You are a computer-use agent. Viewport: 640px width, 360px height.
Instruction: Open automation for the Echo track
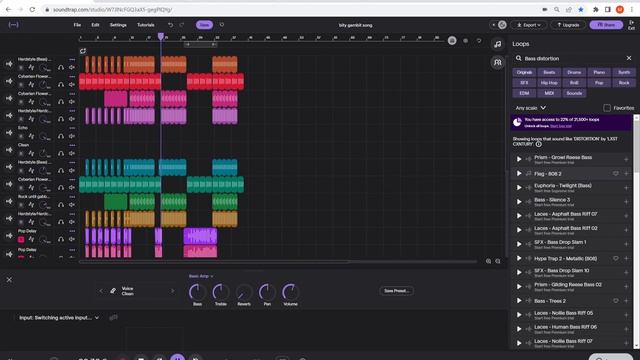pos(31,136)
